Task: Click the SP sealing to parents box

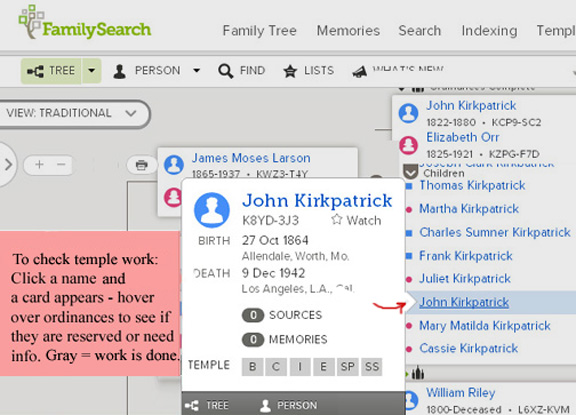Action: (348, 367)
